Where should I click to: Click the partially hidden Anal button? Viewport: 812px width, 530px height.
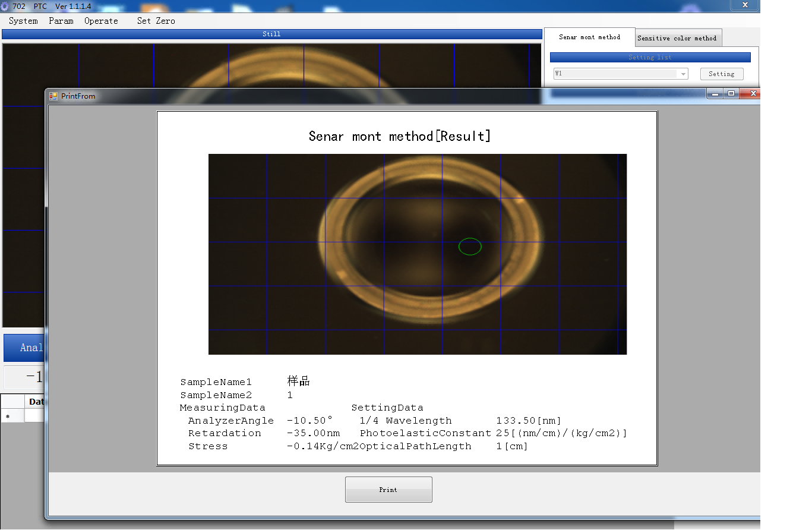pos(24,348)
